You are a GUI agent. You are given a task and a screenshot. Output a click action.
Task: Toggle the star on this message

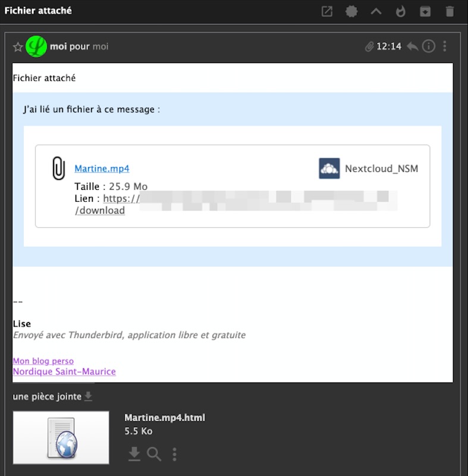pos(18,47)
